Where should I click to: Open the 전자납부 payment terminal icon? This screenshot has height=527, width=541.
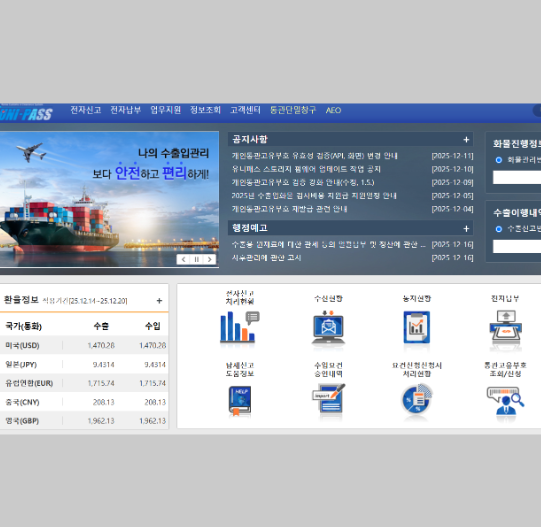pyautogui.click(x=505, y=327)
